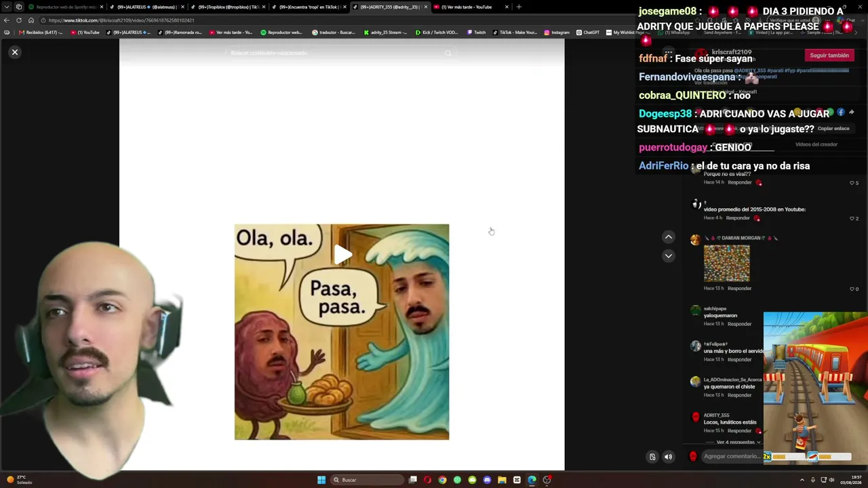Reply to the salchipapa comment
The height and width of the screenshot is (488, 868).
(x=739, y=324)
